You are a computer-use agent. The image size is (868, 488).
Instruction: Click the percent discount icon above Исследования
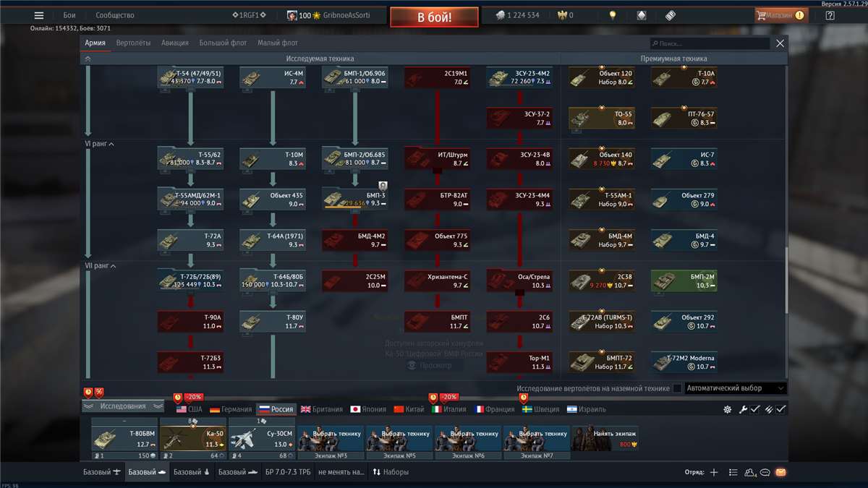pos(99,393)
